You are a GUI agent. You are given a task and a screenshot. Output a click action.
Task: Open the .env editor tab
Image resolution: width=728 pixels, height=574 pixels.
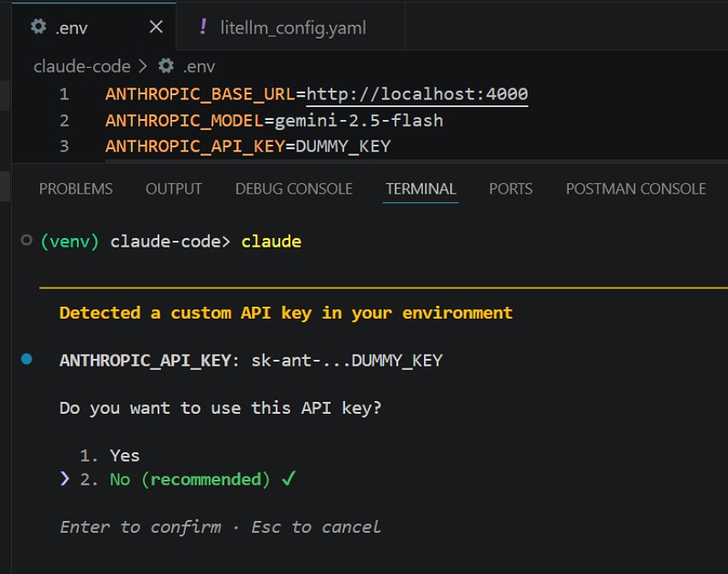[x=94, y=27]
